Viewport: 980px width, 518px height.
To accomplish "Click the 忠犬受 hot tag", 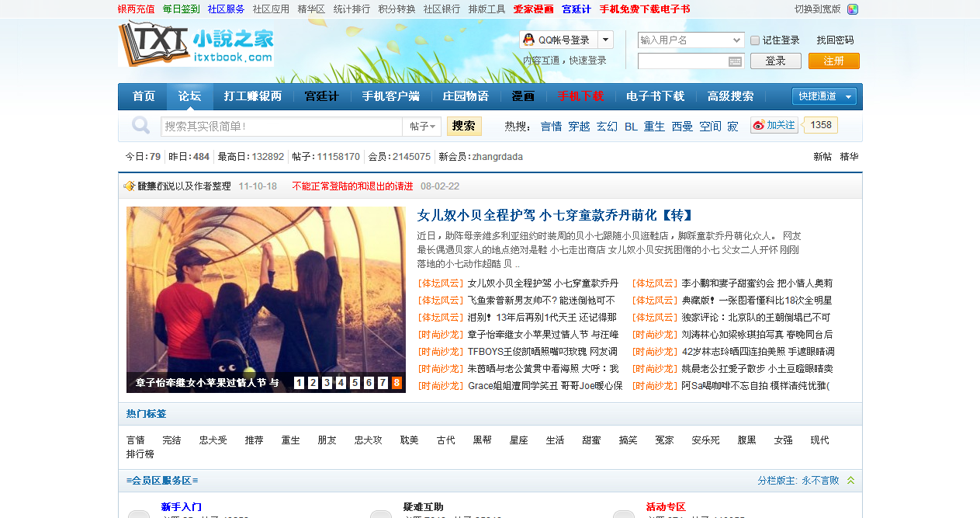I will point(213,440).
